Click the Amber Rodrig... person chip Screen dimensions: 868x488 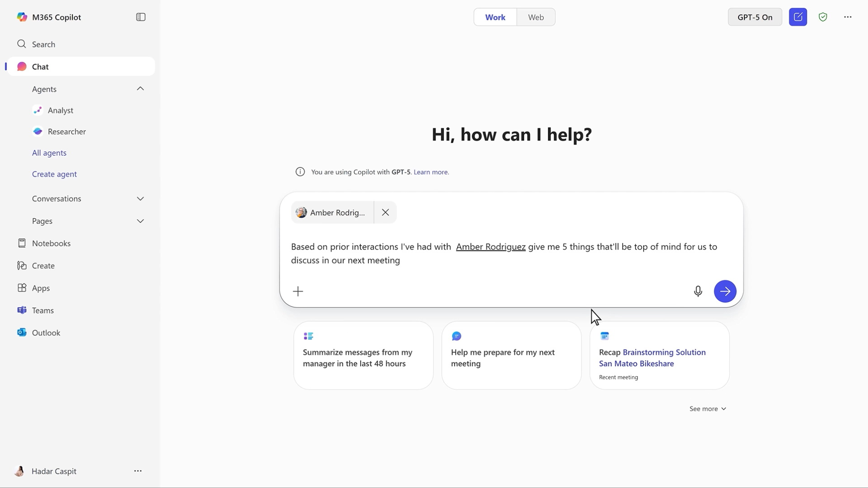(x=332, y=212)
